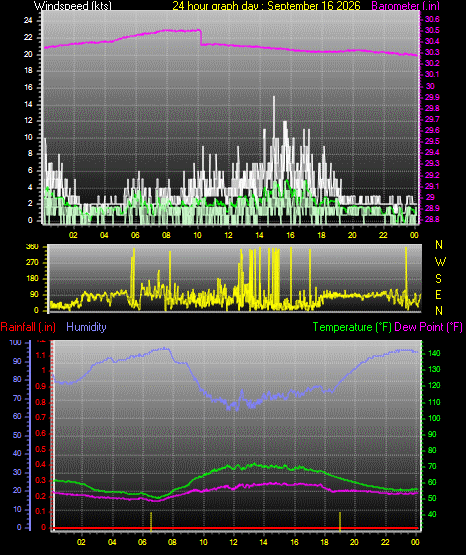Click the 1.1 rainfall axis value
The height and width of the screenshot is (555, 466).
(41, 355)
